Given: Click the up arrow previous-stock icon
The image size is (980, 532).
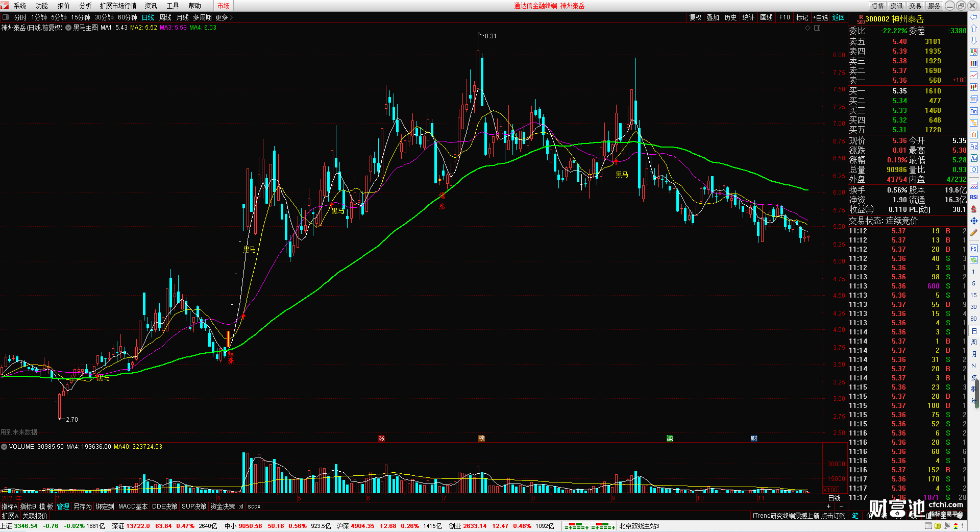Looking at the screenshot, I should [973, 29].
